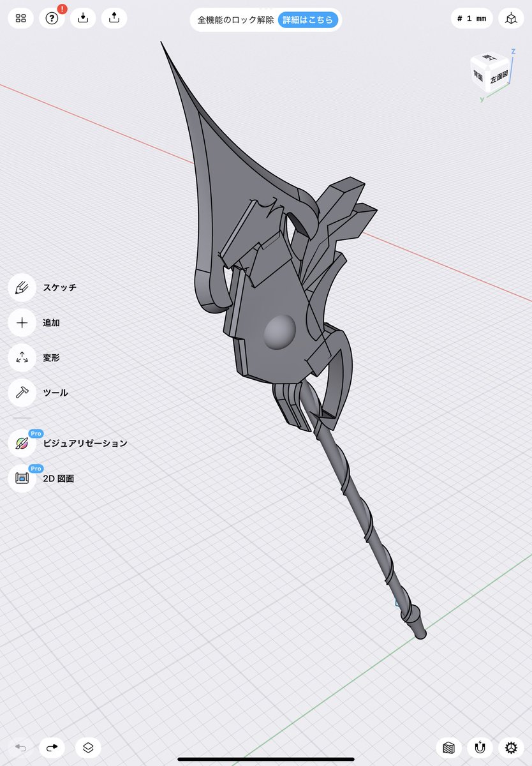Open the settings gear icon
Image resolution: width=532 pixels, height=766 pixels.
pos(511,747)
